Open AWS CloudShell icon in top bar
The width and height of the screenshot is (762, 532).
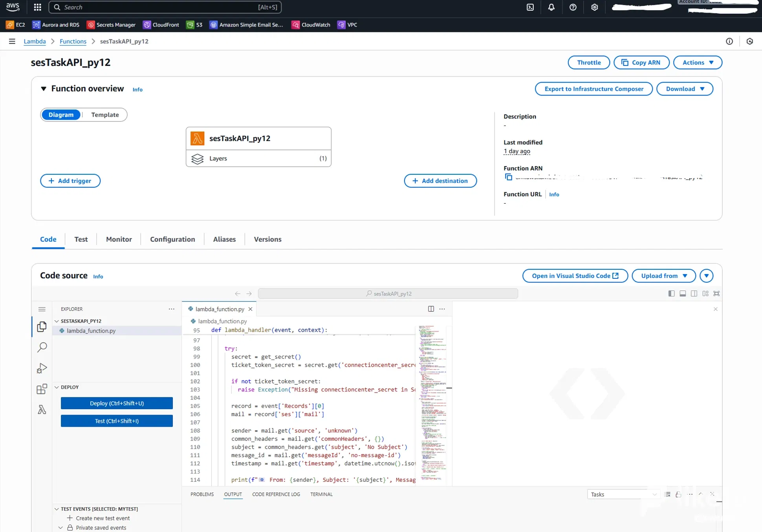[530, 7]
